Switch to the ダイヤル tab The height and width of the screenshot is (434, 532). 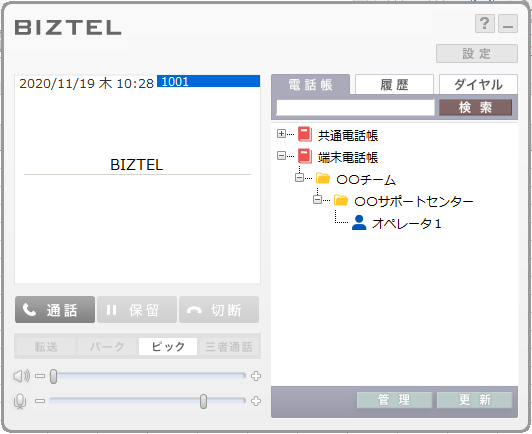pos(478,84)
